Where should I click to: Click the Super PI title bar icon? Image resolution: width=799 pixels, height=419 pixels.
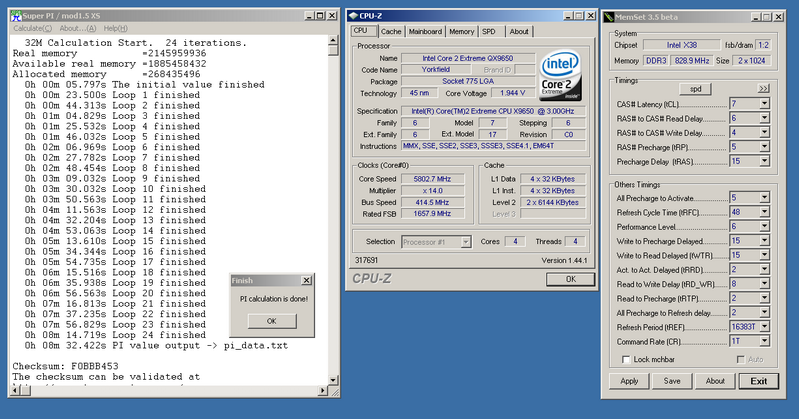16,16
